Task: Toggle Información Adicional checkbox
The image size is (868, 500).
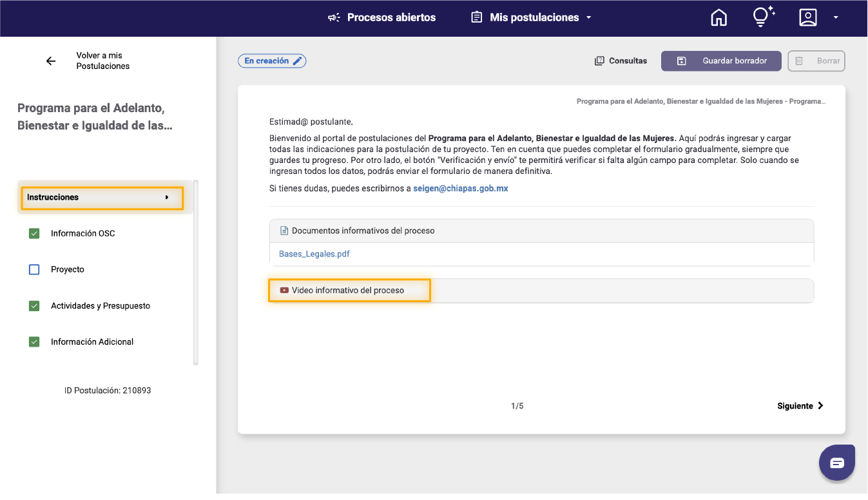Action: point(34,341)
